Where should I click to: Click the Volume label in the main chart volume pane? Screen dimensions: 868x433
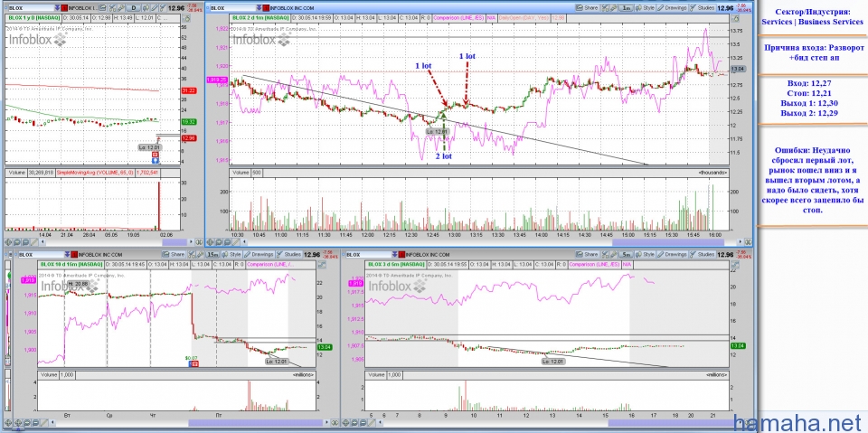241,173
